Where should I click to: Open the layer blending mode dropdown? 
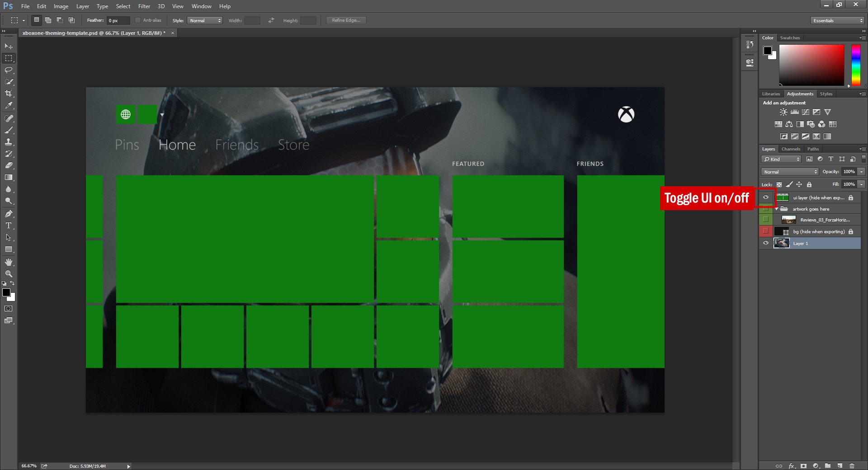(x=789, y=172)
